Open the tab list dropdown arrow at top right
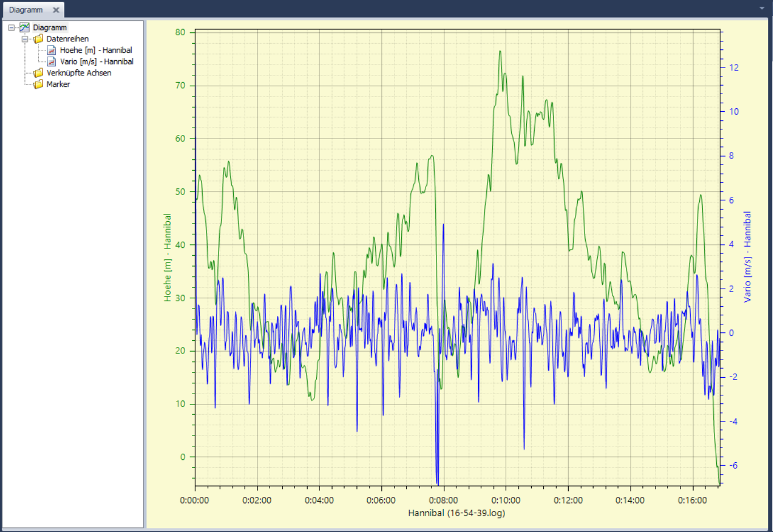 pyautogui.click(x=762, y=9)
